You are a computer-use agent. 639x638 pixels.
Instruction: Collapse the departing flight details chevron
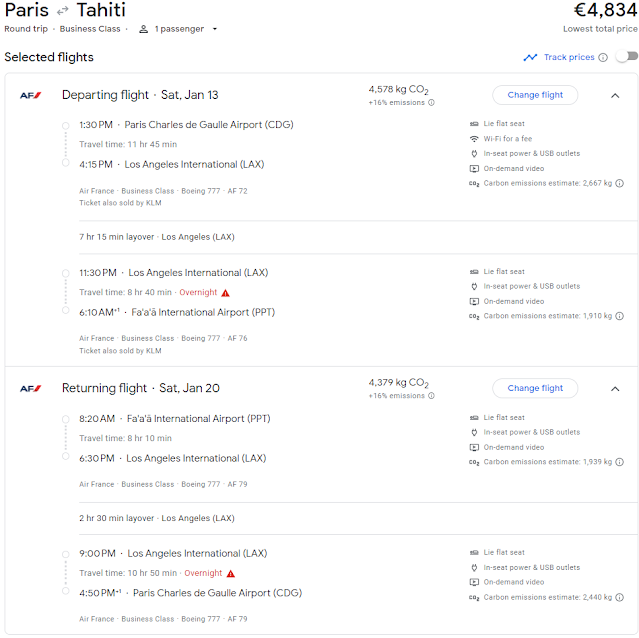click(615, 96)
